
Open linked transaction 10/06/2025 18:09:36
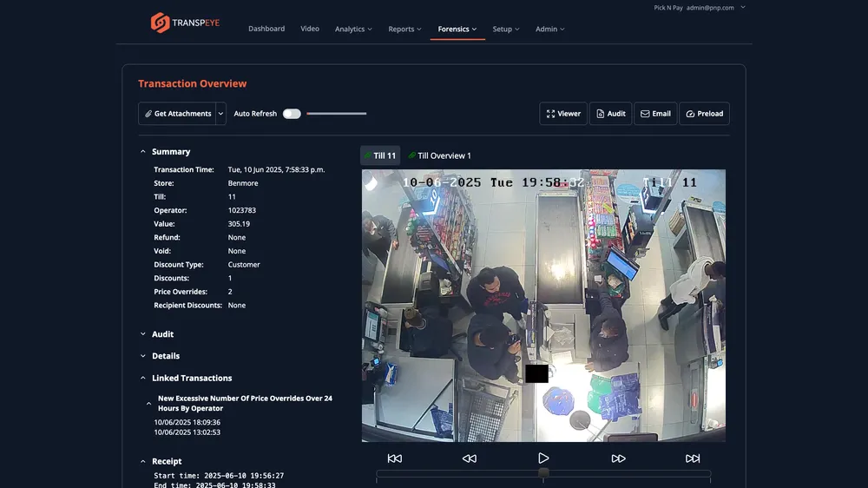[187, 422]
